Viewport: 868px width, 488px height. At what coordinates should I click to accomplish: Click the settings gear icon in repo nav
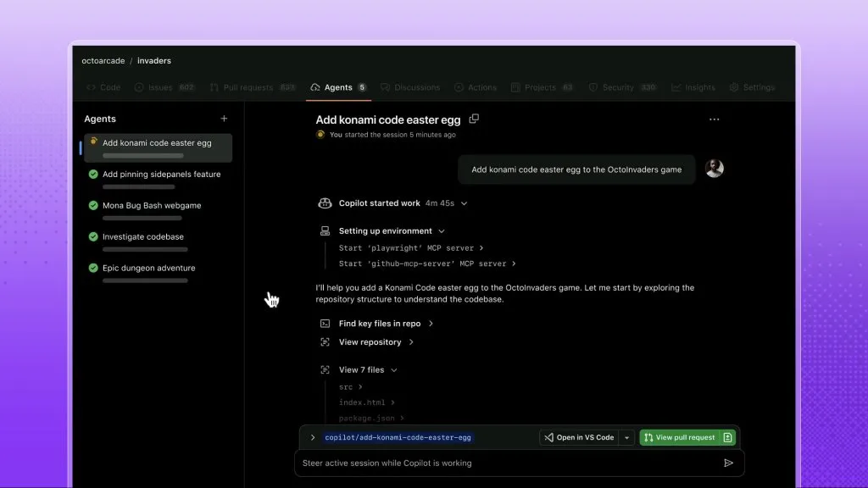click(x=734, y=87)
